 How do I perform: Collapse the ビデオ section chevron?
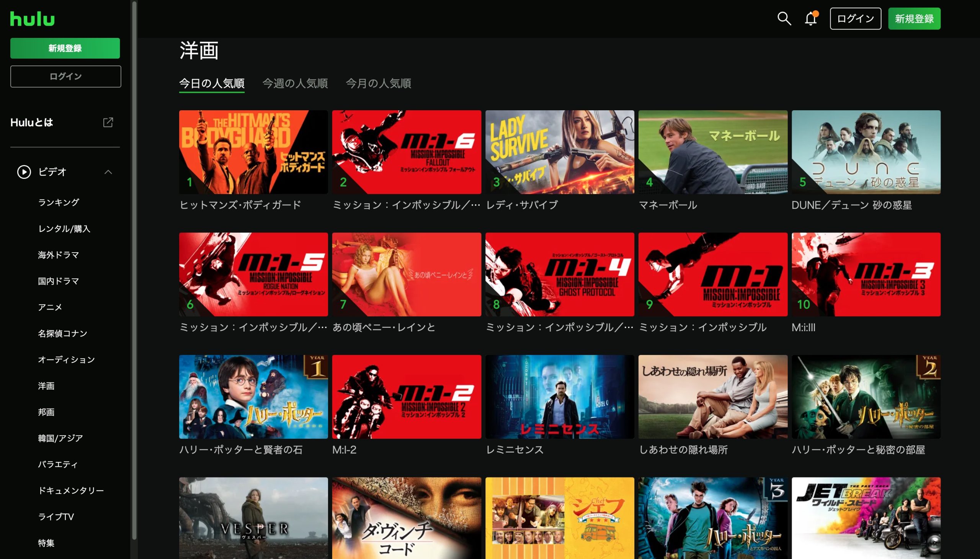(x=108, y=172)
